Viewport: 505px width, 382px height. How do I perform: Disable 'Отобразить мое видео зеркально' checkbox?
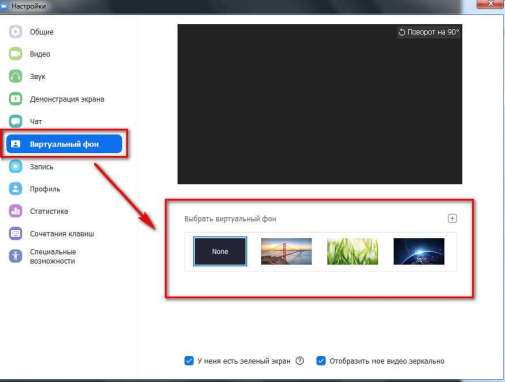click(x=321, y=361)
